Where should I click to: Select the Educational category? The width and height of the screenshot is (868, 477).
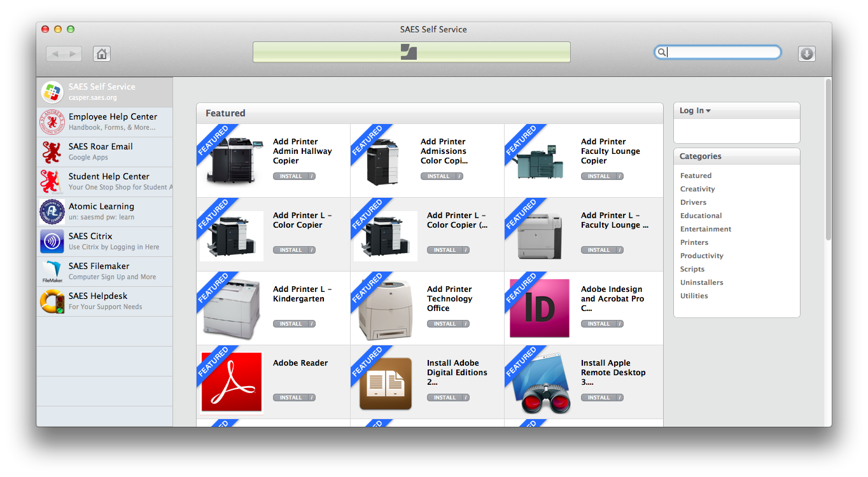point(701,216)
